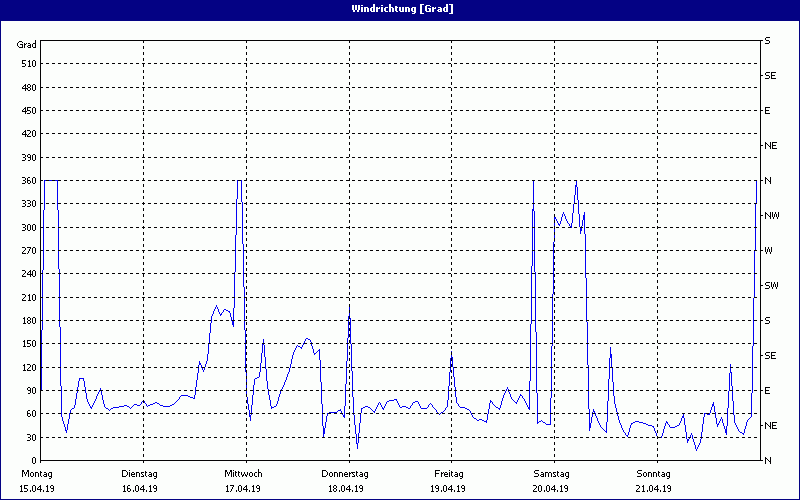Select the 390 y-axis value
The image size is (800, 500).
(29, 157)
